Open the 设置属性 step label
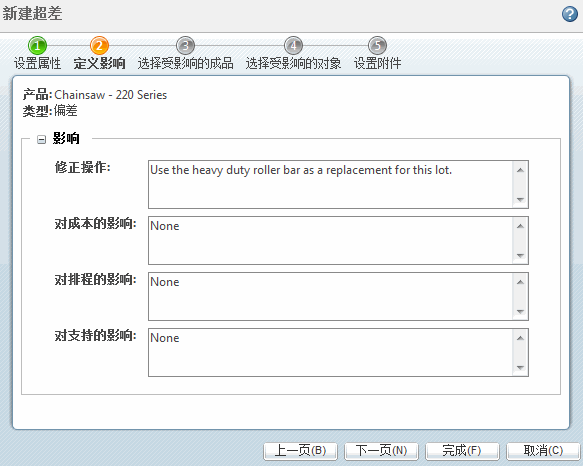Image resolution: width=583 pixels, height=466 pixels. 37,63
